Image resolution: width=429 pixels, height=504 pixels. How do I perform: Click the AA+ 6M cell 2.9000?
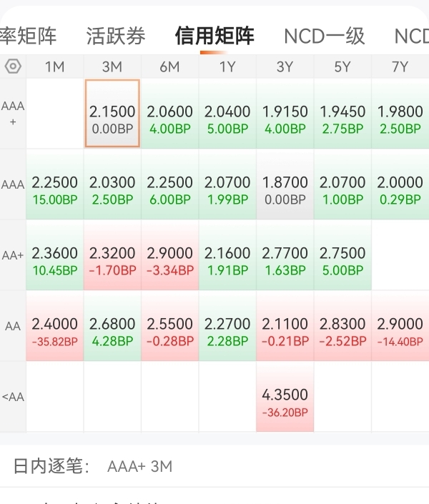(x=170, y=255)
